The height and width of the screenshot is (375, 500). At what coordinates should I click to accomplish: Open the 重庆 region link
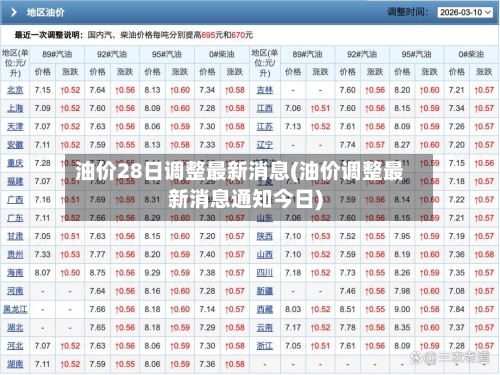[x=15, y=163]
